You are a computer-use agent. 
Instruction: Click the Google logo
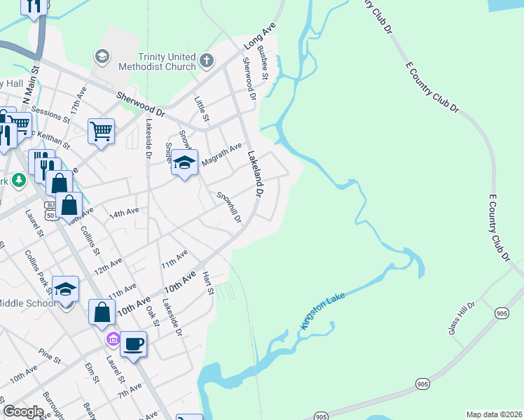23,412
